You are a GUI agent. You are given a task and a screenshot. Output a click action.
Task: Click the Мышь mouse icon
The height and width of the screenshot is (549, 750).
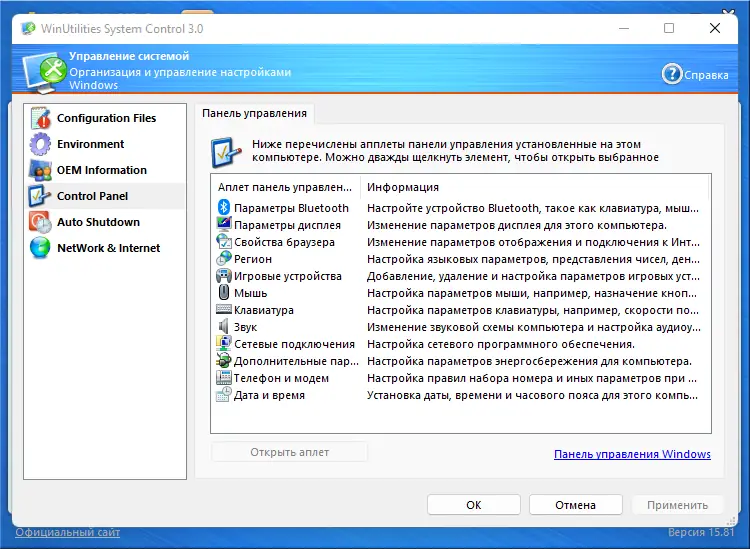pyautogui.click(x=224, y=293)
